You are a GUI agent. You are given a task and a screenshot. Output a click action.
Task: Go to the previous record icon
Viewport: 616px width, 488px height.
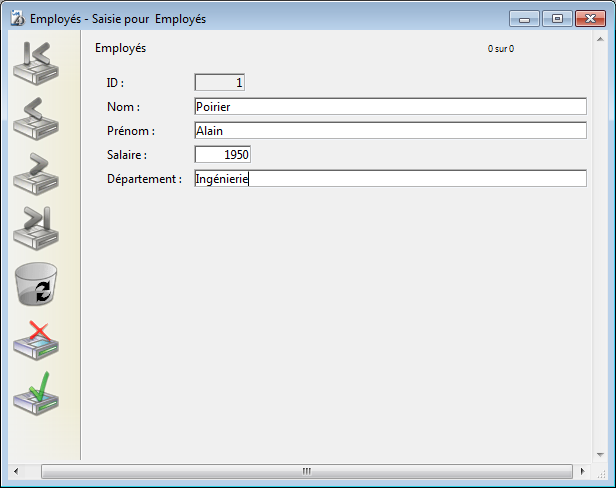[x=36, y=117]
